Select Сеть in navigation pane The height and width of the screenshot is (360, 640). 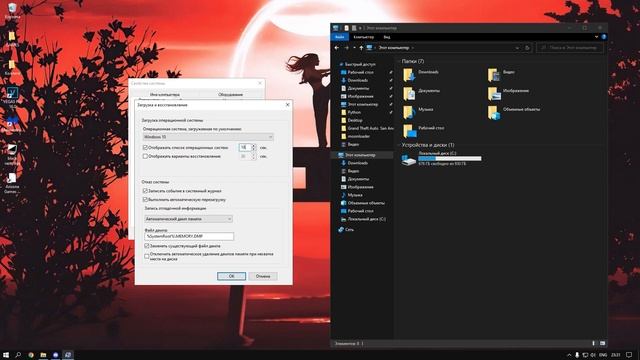coord(346,229)
